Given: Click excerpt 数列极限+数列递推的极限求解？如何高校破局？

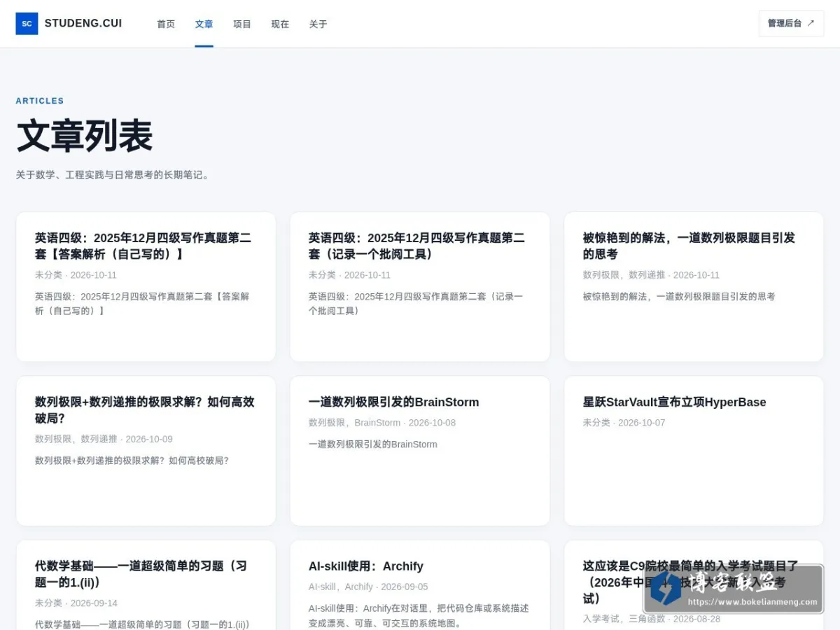Looking at the screenshot, I should pos(132,461).
